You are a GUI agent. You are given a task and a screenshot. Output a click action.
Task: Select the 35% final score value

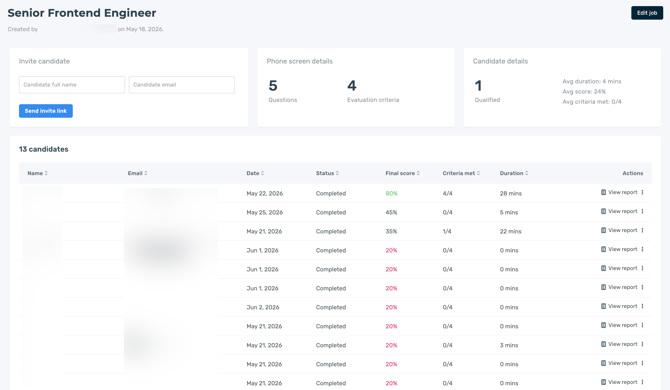point(391,232)
